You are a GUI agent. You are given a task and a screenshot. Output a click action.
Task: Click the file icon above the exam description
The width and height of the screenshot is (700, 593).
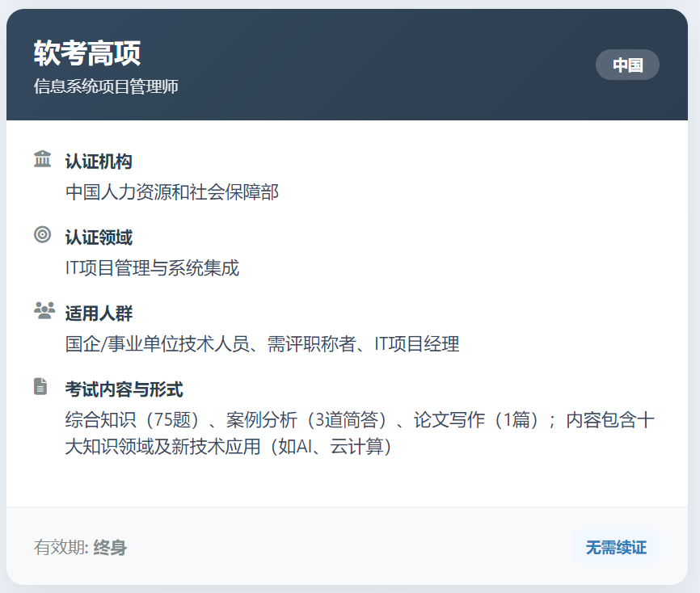coord(42,385)
